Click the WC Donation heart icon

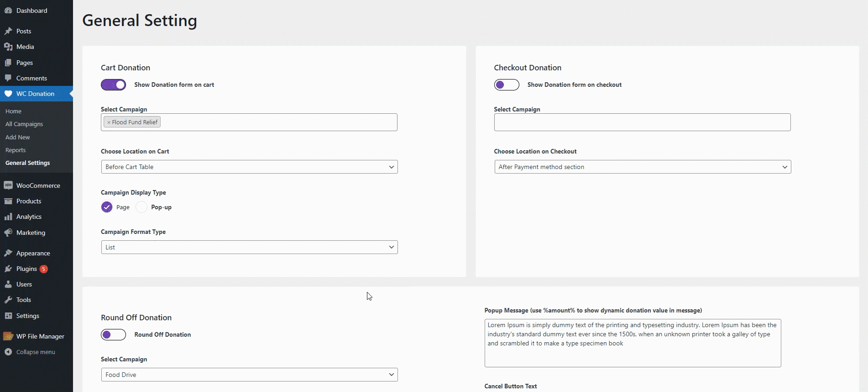8,94
